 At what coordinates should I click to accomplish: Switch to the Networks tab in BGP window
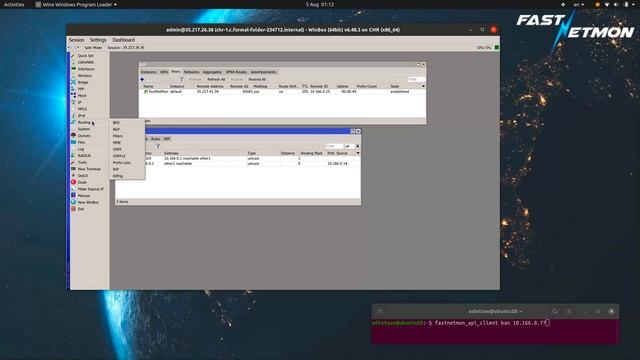pos(191,72)
